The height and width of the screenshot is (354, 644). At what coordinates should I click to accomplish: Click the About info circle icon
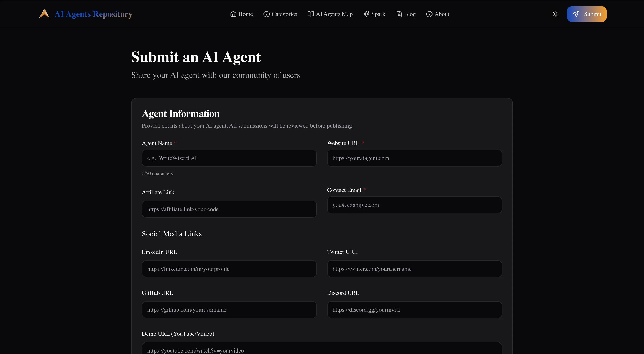[429, 14]
